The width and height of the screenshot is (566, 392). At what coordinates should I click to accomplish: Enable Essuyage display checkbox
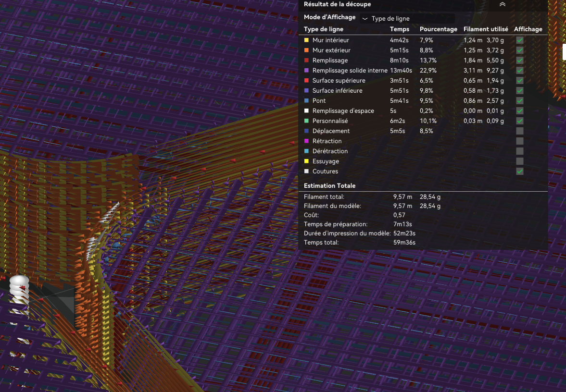coord(520,161)
